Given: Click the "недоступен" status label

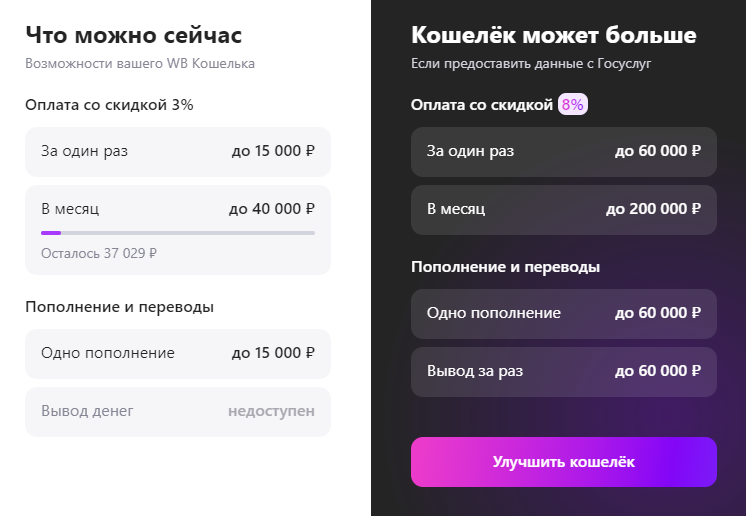Looking at the screenshot, I should [271, 411].
